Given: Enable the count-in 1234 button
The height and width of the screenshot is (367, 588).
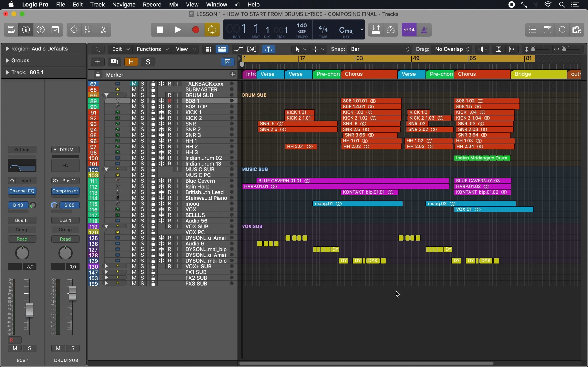Looking at the screenshot, I should point(409,30).
